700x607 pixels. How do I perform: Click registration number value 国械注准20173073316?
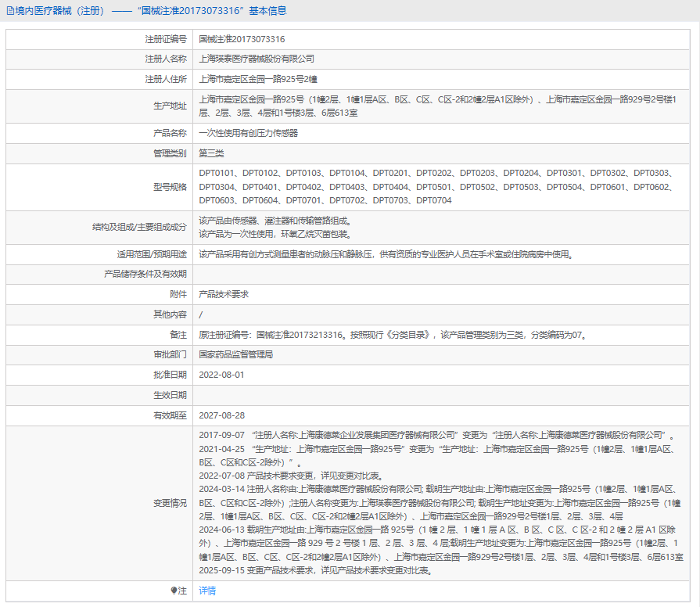(x=242, y=38)
